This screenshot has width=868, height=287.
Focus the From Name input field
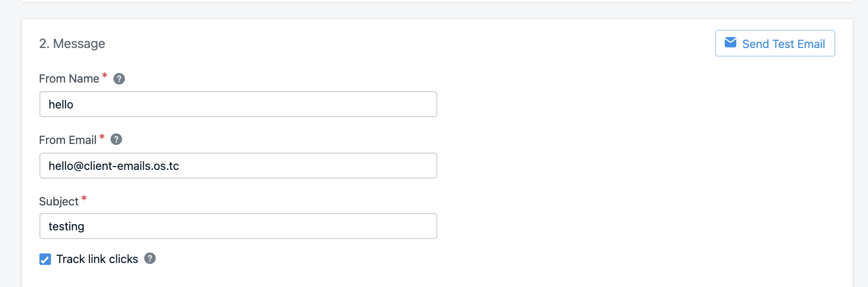click(x=238, y=104)
